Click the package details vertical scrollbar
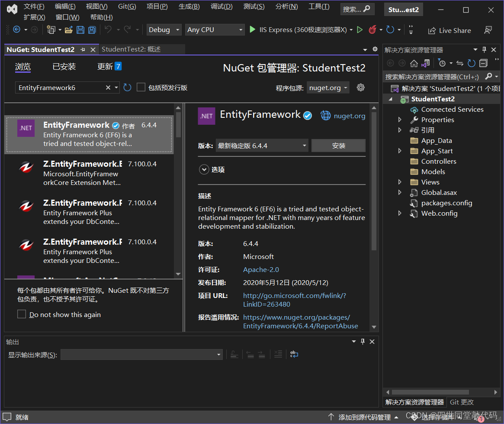The image size is (504, 424). (374, 180)
